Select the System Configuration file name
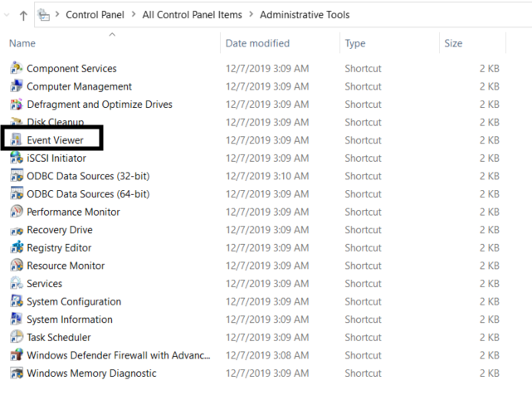The image size is (532, 415). [x=74, y=301]
